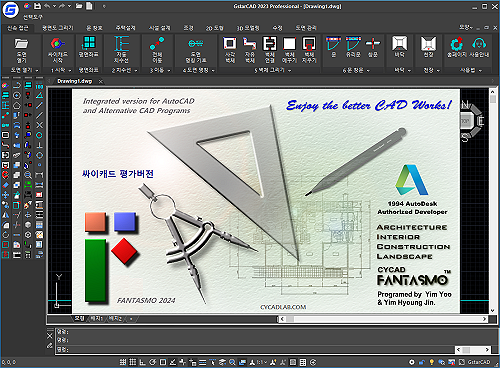
Task: Switch to the 평면도 그리기 ribbon tab
Action: tap(57, 28)
